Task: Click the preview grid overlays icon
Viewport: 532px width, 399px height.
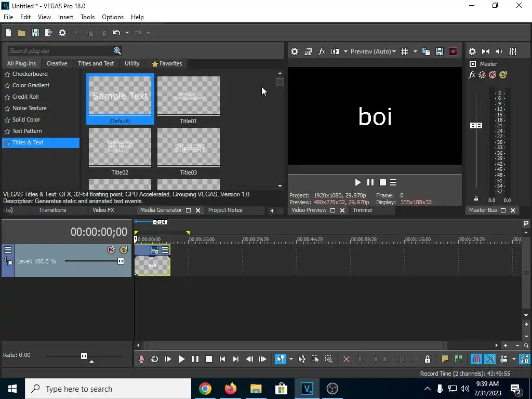Action: pos(405,51)
